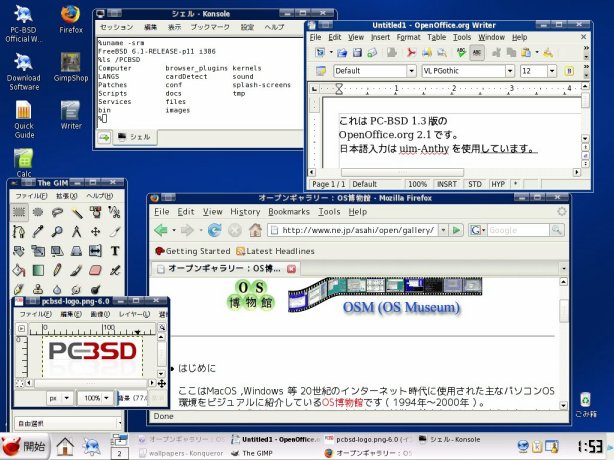Click シェル - Konsole taskbar entry
This screenshot has width=614, height=460.
(450, 439)
